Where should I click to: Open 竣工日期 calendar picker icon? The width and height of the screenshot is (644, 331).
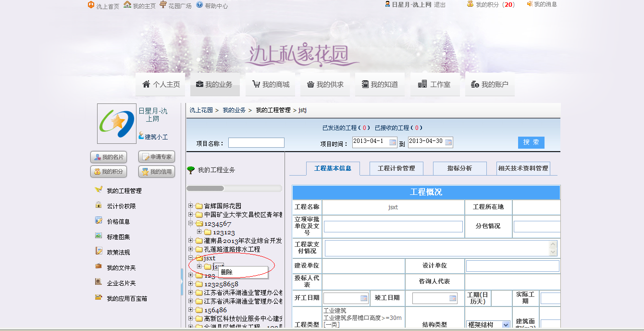coord(453,298)
